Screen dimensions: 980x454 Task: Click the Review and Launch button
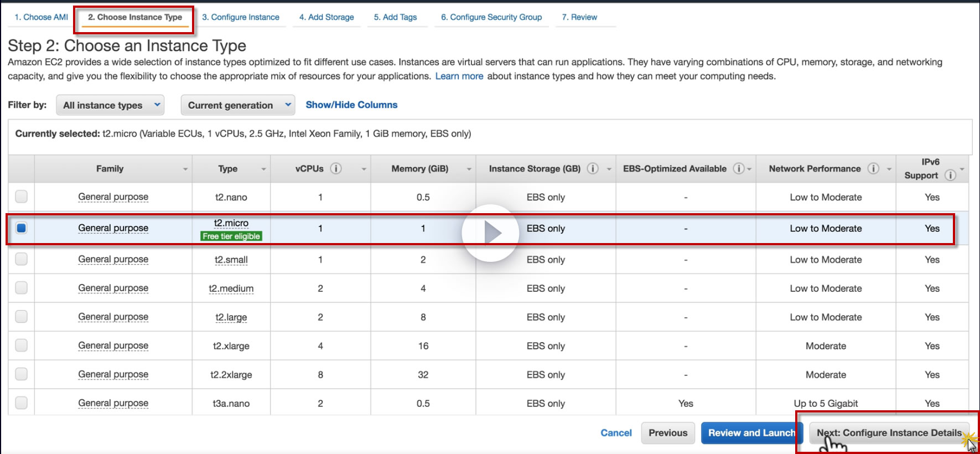coord(751,433)
